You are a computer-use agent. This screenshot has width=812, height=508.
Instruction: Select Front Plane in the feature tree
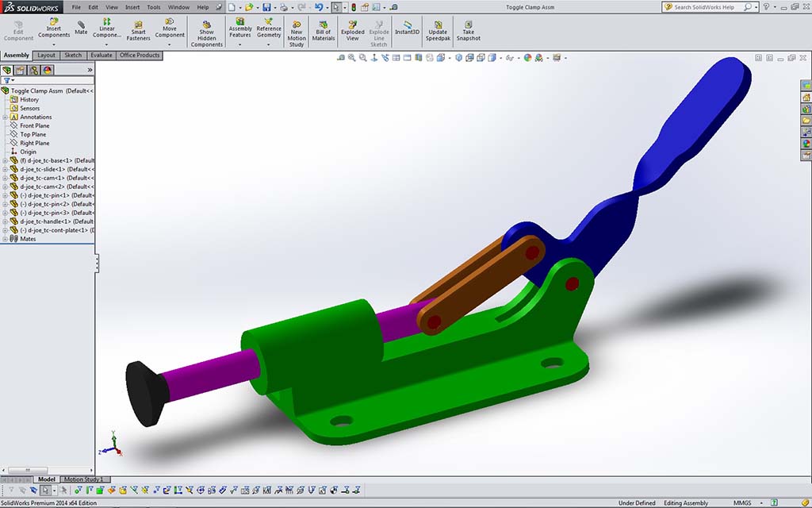(34, 126)
